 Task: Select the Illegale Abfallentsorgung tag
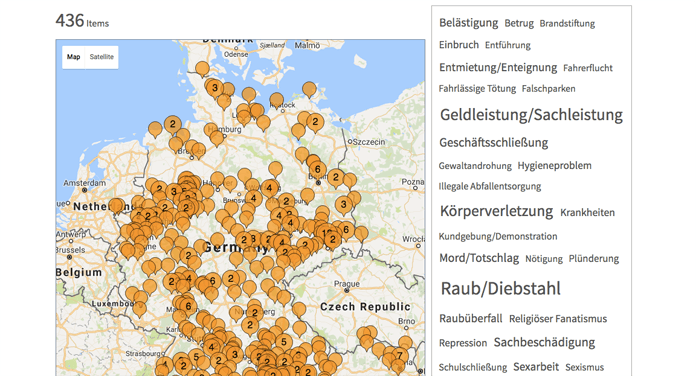pyautogui.click(x=490, y=186)
